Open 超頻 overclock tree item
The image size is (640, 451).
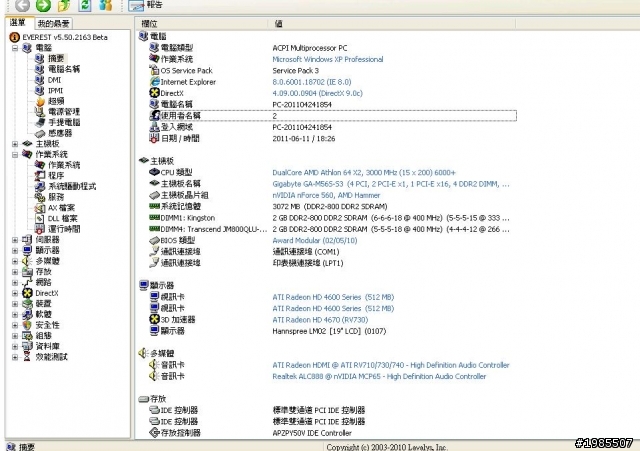click(56, 101)
